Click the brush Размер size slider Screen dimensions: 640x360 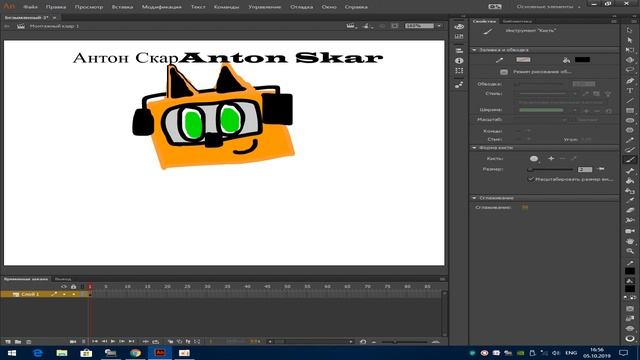point(551,169)
